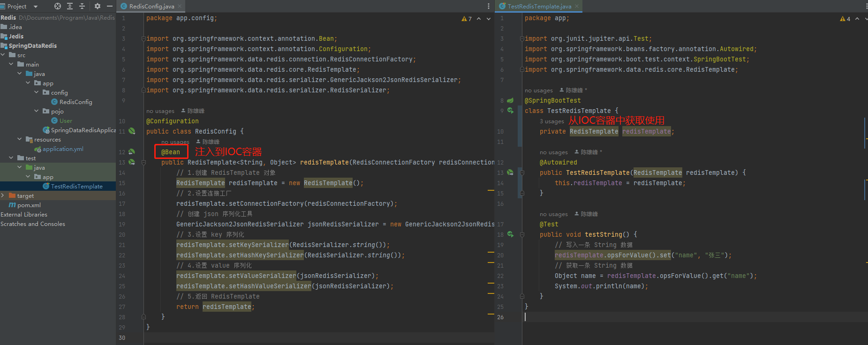Fold the imports block in RedisConfig.java

click(x=143, y=38)
